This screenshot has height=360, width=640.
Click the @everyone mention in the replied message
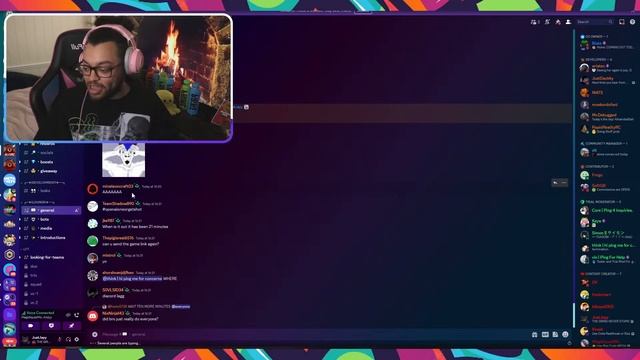point(180,307)
